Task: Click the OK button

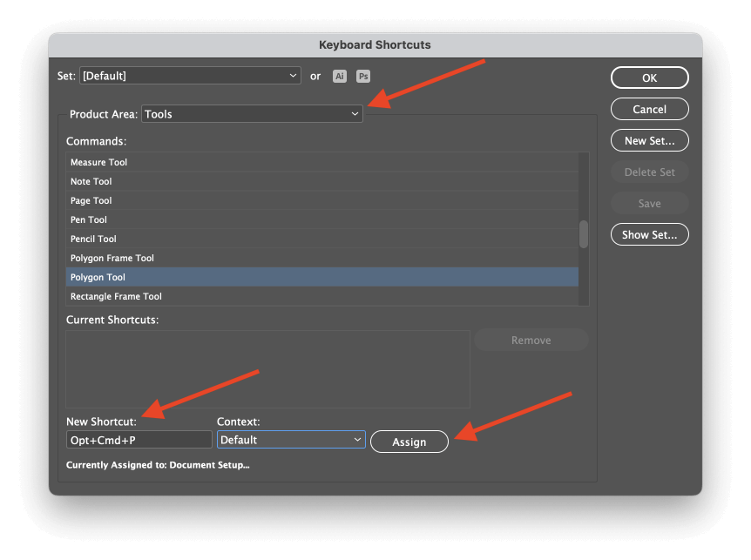Action: pyautogui.click(x=649, y=78)
